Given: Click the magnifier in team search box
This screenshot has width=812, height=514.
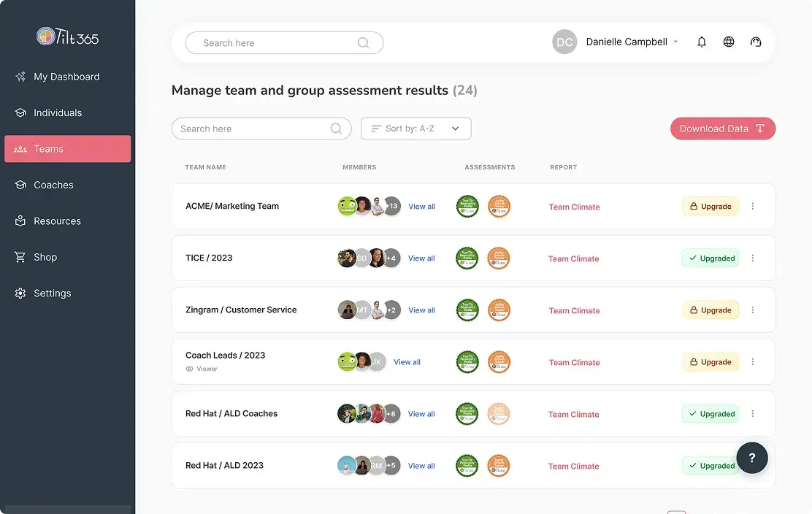Looking at the screenshot, I should pos(336,128).
